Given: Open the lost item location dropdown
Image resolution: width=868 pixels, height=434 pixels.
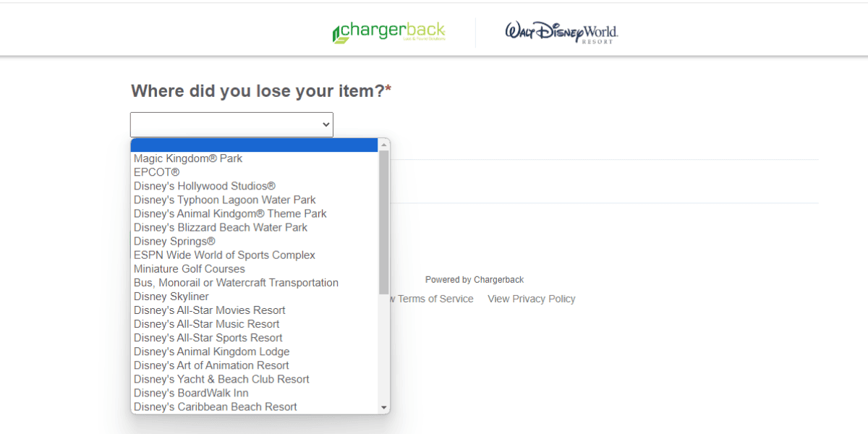Looking at the screenshot, I should [231, 124].
